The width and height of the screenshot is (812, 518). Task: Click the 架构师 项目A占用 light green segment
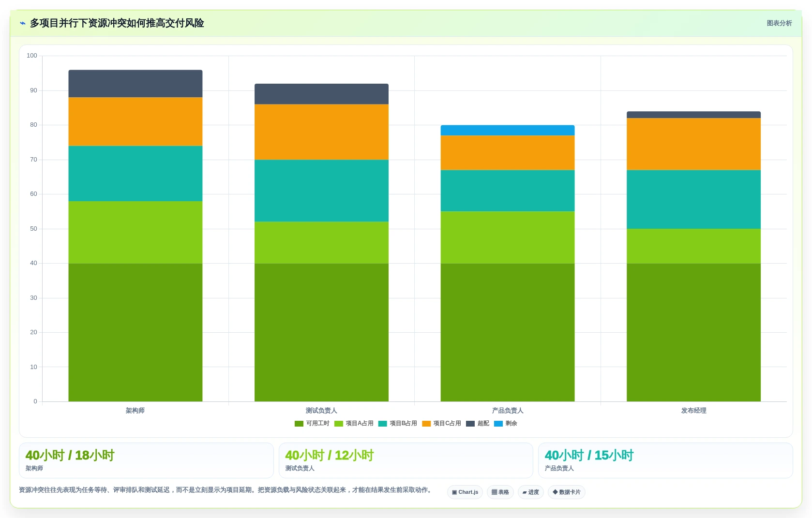click(135, 232)
